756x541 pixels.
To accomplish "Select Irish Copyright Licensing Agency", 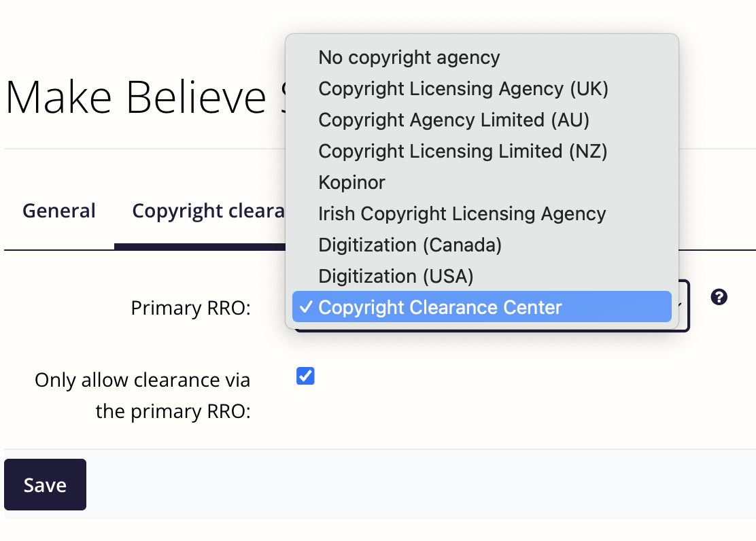I will tap(481, 213).
